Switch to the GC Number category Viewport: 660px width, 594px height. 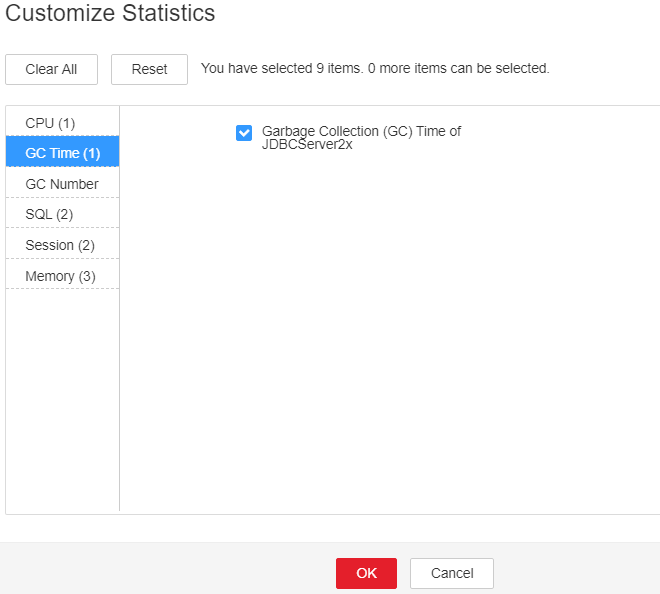coord(62,182)
